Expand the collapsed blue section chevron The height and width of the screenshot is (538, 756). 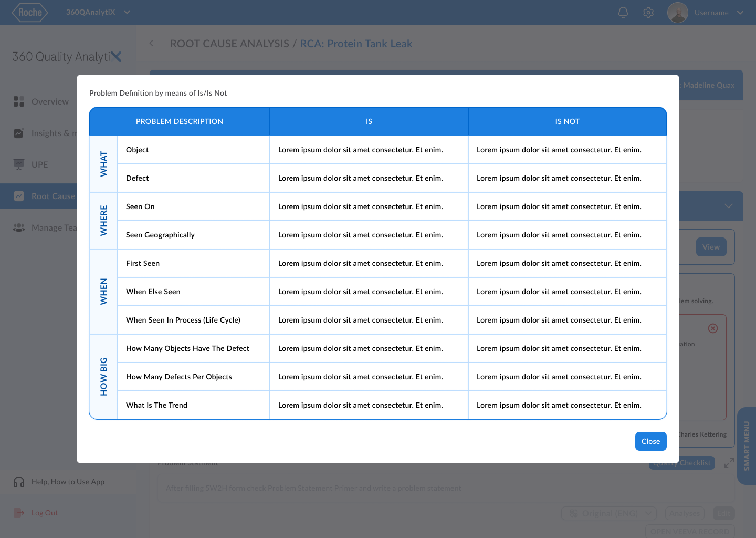pyautogui.click(x=728, y=206)
